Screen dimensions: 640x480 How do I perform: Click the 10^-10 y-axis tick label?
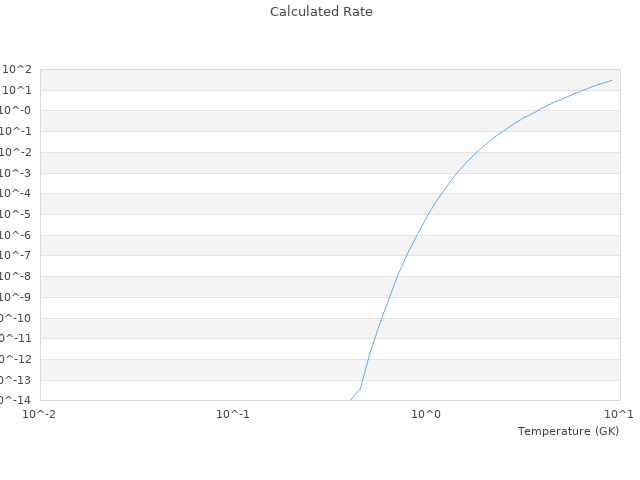(16, 318)
